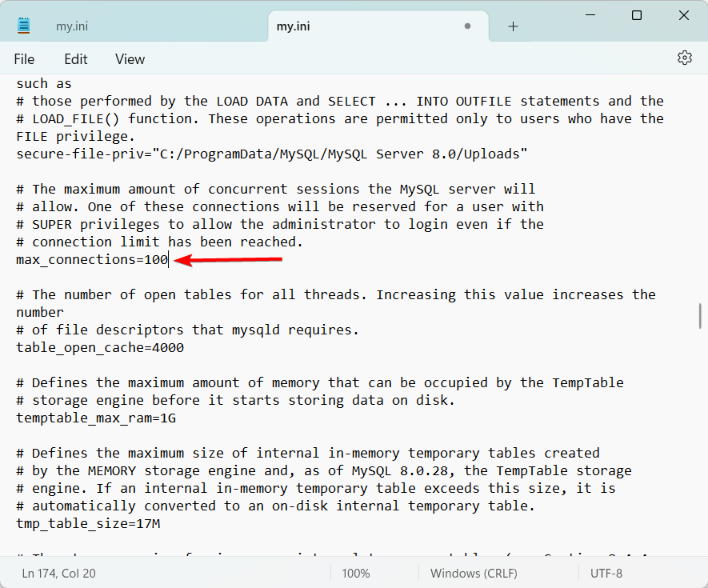Click the secure-file-priv path line

point(271,154)
